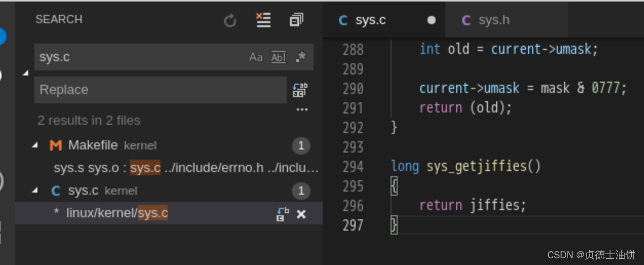
Task: Open the Makefile sys.s sys.o match
Action: pyautogui.click(x=186, y=168)
